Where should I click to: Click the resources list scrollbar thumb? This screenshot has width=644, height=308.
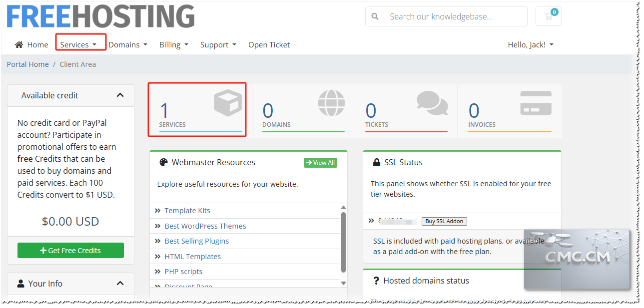coord(343,242)
